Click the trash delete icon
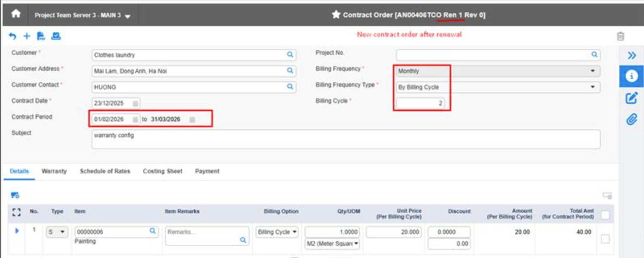Screen dimensions: 644x258 [620, 36]
